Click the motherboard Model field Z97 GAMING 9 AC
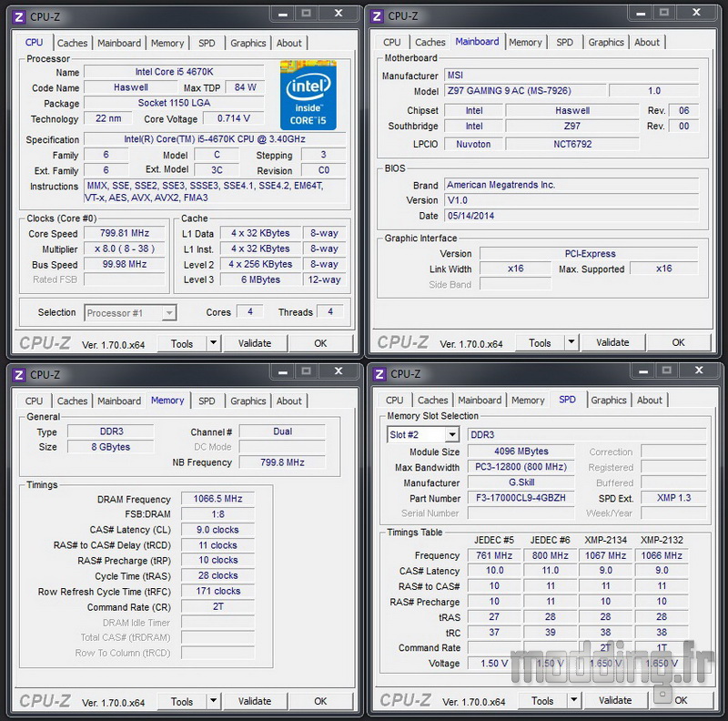The height and width of the screenshot is (721, 728). click(x=525, y=91)
